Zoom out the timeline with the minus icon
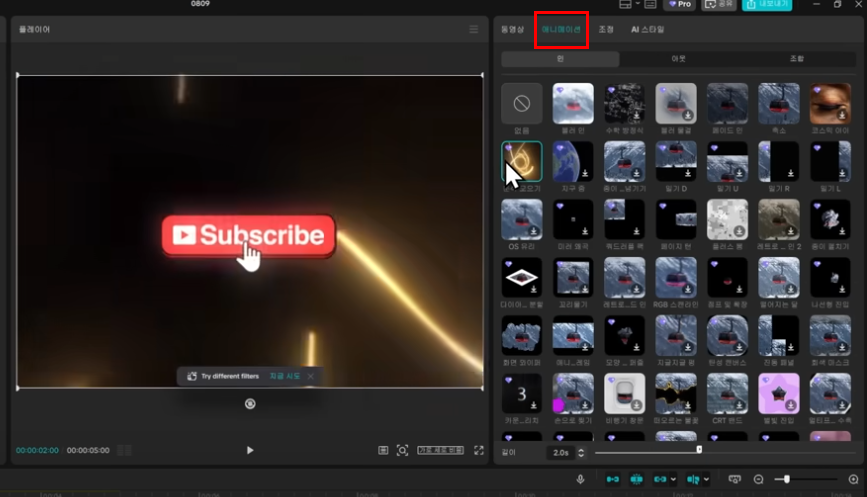Screen dimensions: 867x497 click(759, 479)
